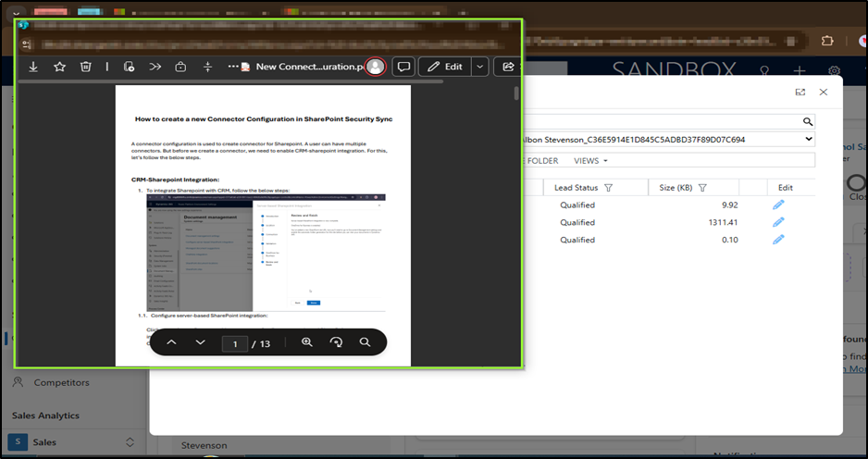Viewport: 868px width, 459px height.
Task: Click the star favorite icon
Action: click(59, 67)
